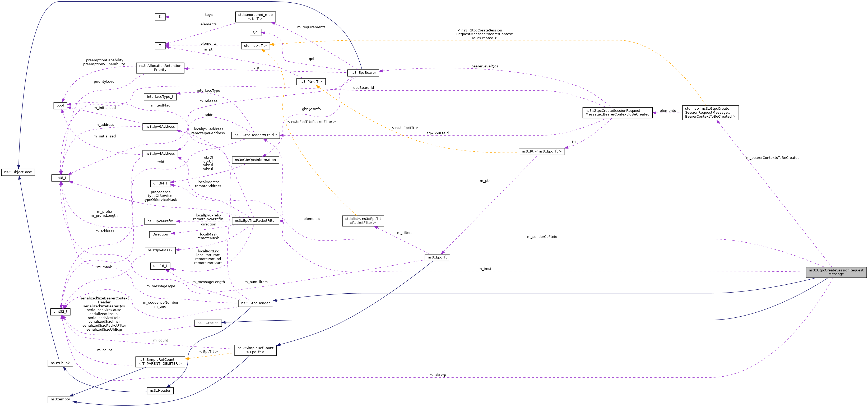The image size is (868, 407).
Task: Click the qci edge label
Action: (311, 59)
